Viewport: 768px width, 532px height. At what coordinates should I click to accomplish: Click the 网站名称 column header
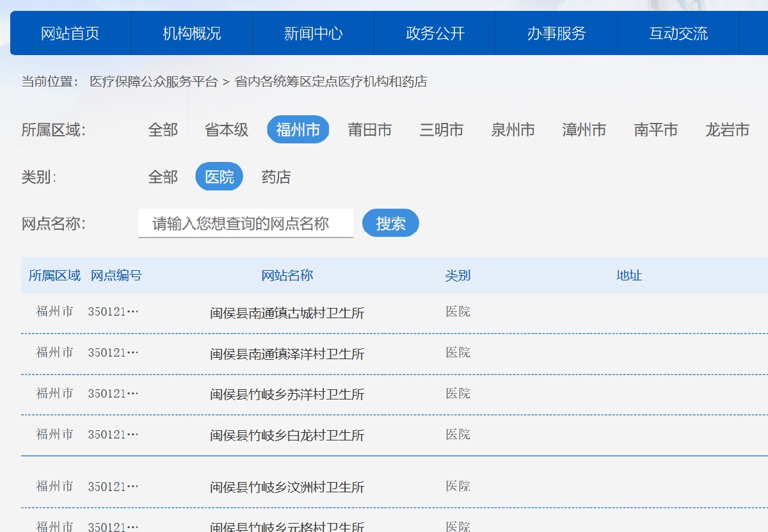coord(287,275)
